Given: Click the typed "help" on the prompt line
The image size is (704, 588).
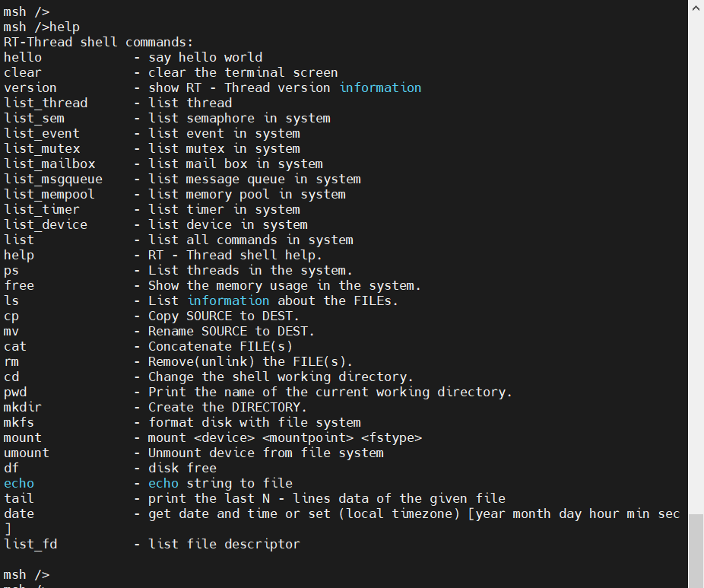Looking at the screenshot, I should 65,27.
